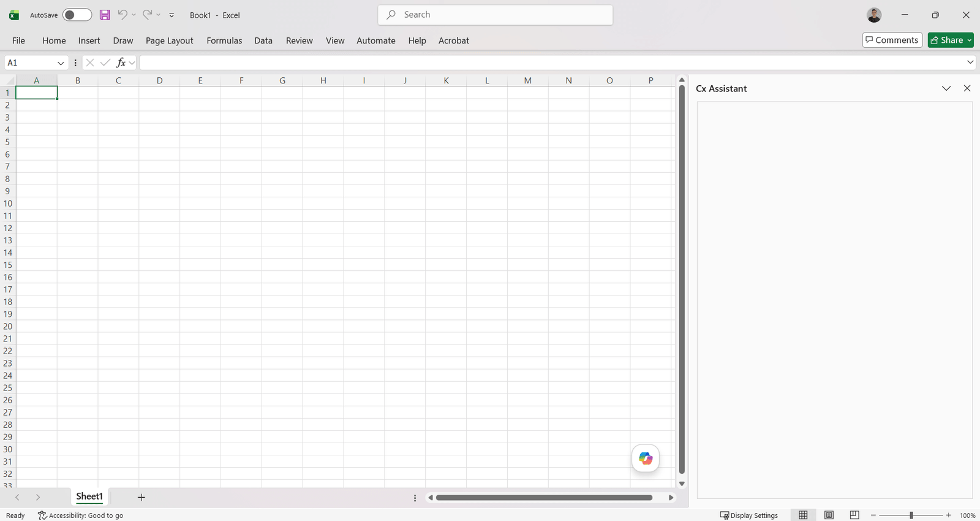Go to previous sheet arrow
980x521 pixels.
pos(17,497)
